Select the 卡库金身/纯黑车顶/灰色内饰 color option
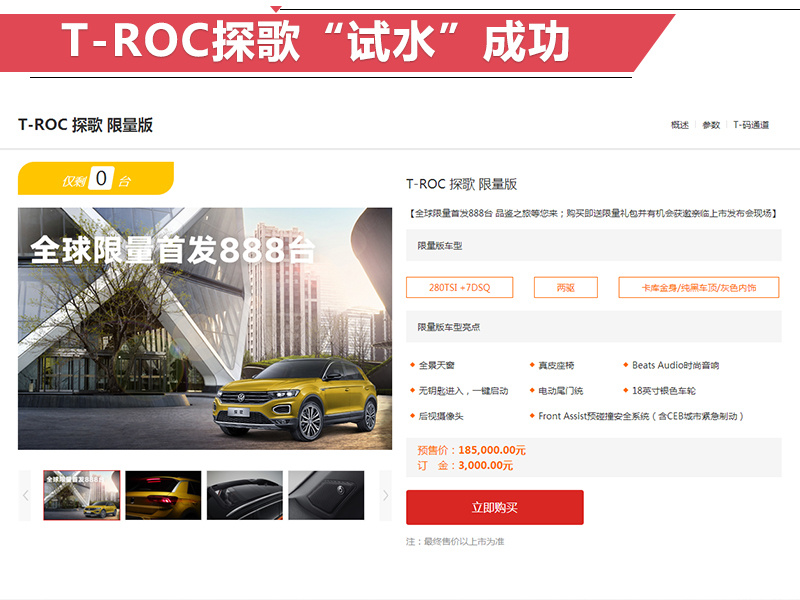The image size is (800, 600). [x=699, y=287]
